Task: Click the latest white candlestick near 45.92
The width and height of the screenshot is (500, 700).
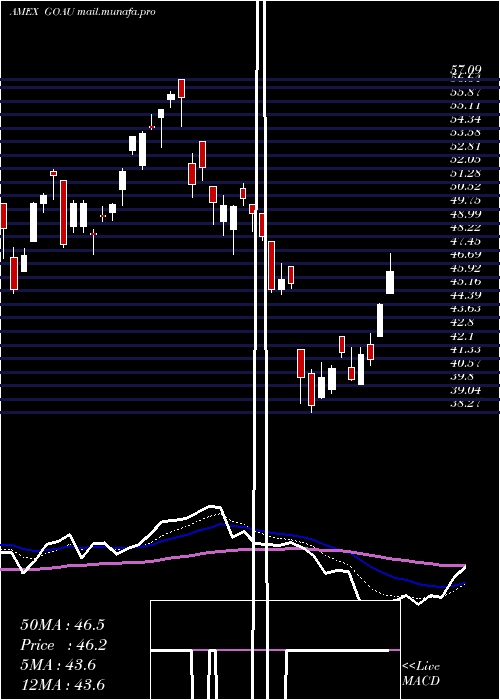Action: coord(390,282)
